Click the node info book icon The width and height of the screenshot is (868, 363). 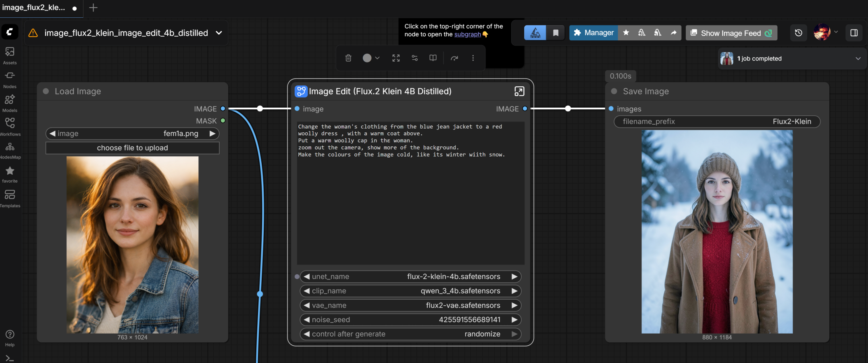click(433, 58)
